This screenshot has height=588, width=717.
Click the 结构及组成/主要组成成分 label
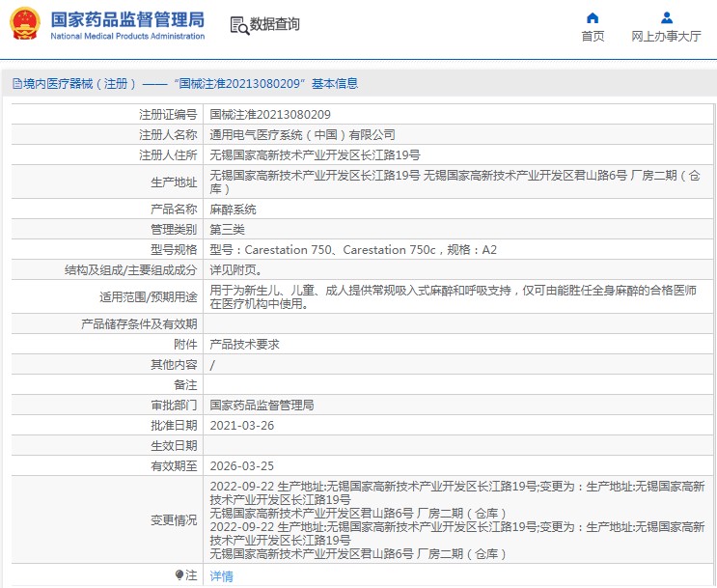131,270
